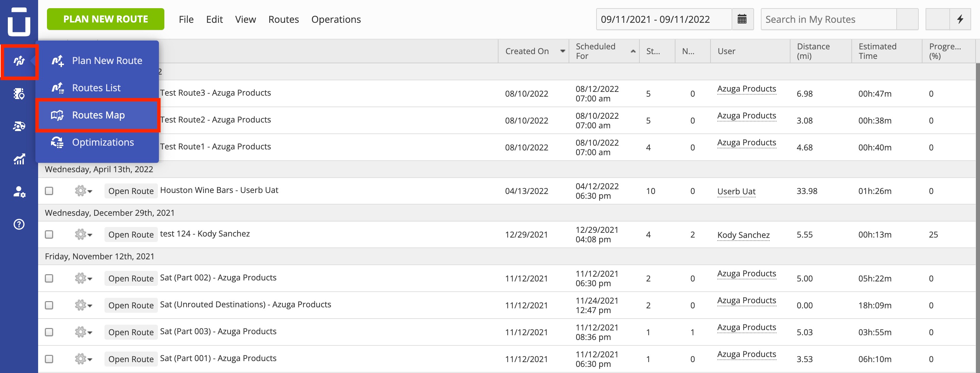Open the calendar date picker icon
Screen dimensions: 980x373
point(742,19)
